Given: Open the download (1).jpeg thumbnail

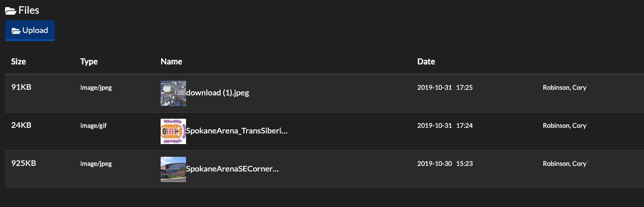Looking at the screenshot, I should coord(173,93).
